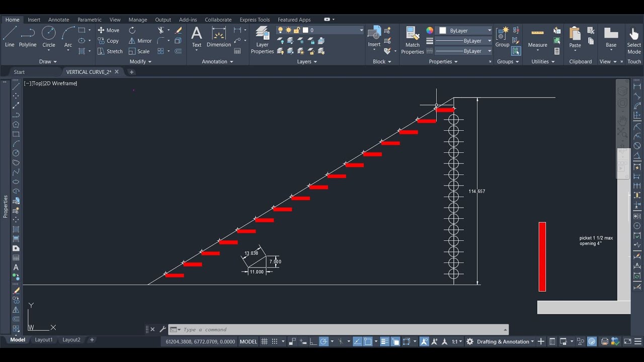Toggle polar tracking in status bar
The height and width of the screenshot is (362, 644).
pyautogui.click(x=324, y=341)
